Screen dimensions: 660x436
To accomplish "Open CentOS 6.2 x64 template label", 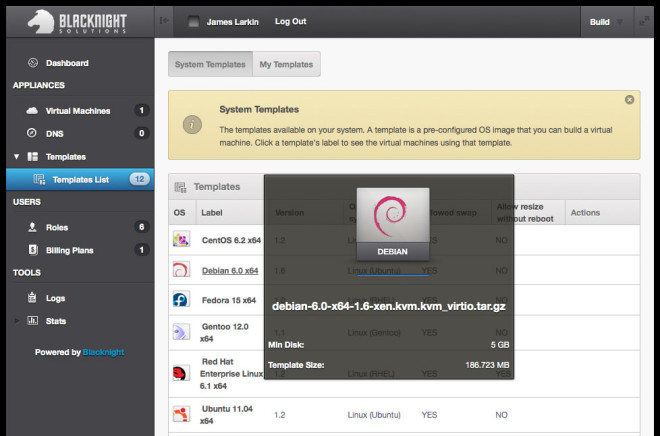I will [x=231, y=240].
